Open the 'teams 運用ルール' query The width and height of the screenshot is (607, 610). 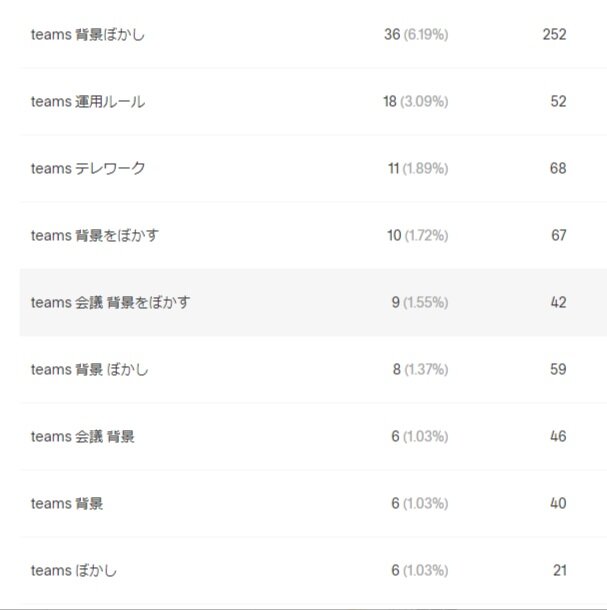tap(88, 102)
